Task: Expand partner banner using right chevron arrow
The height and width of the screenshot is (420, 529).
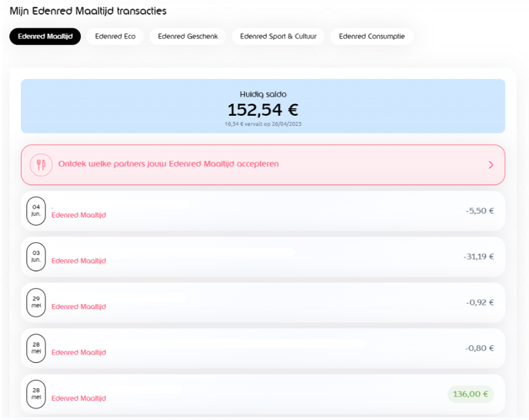Action: pyautogui.click(x=490, y=165)
